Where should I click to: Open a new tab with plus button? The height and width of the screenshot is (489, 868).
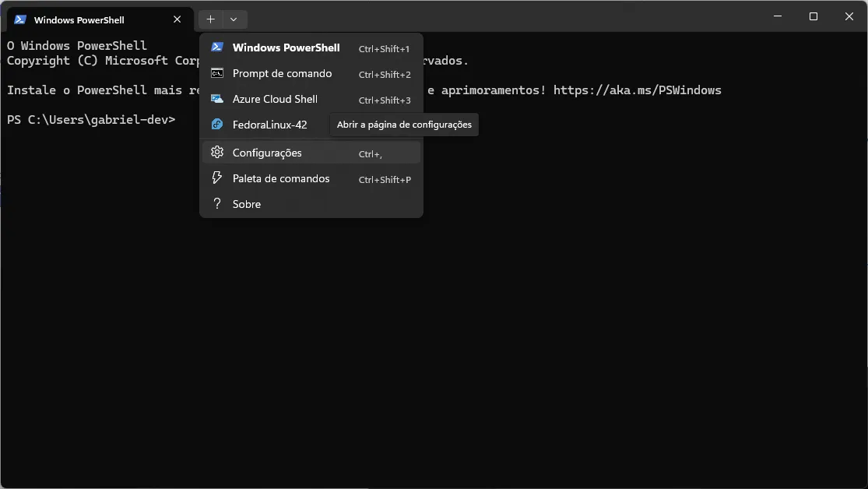210,19
